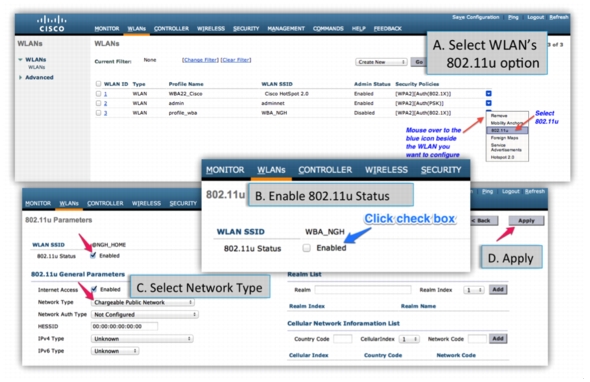Open WLAN ID 2 link
Viewport: 590px width, 382px height.
pyautogui.click(x=105, y=103)
